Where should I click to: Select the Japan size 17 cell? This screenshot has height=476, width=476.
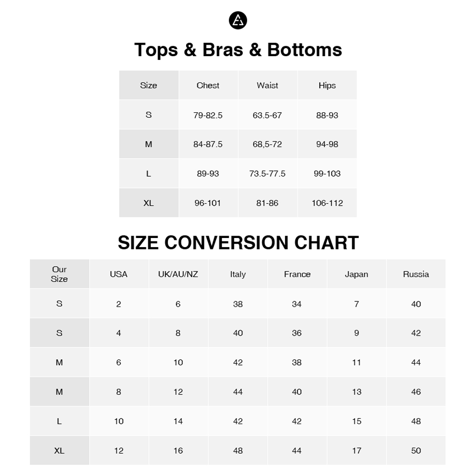pyautogui.click(x=357, y=451)
